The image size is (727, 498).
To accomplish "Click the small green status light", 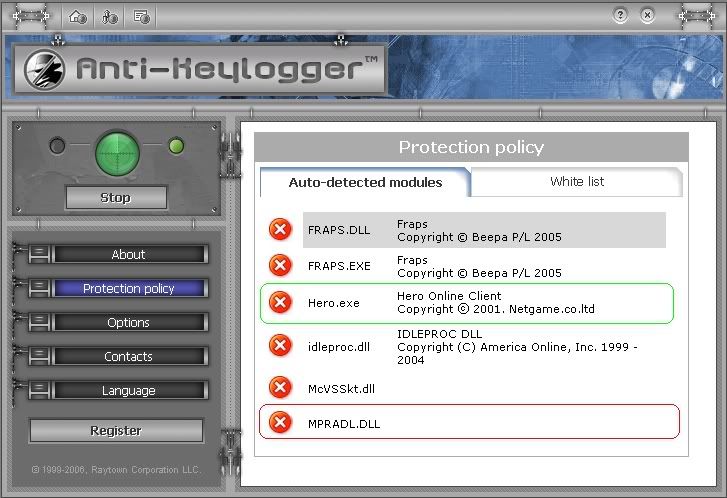I will (176, 146).
